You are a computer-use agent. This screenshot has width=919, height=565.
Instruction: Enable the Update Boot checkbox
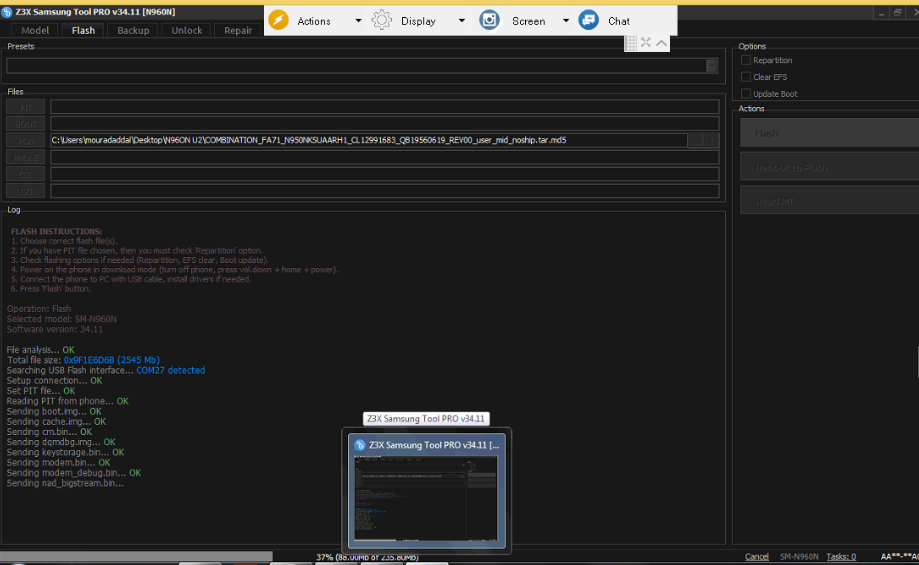[746, 93]
